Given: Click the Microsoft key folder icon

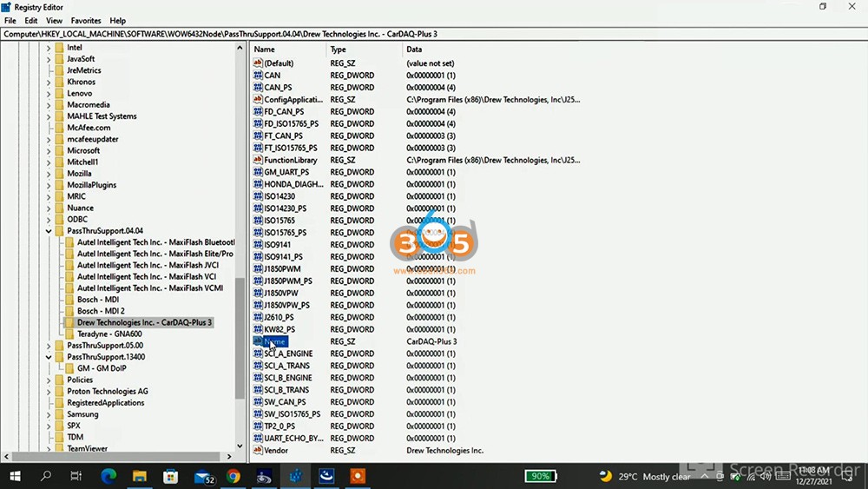Looking at the screenshot, I should 59,150.
